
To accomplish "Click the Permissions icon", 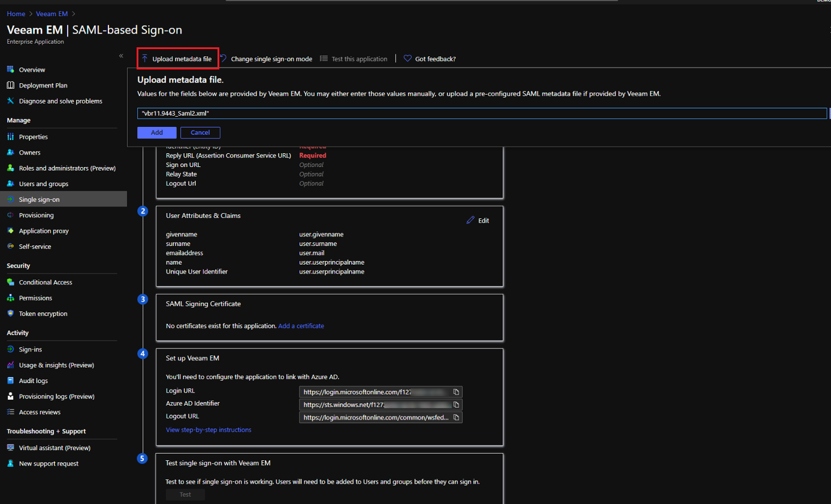I will pyautogui.click(x=10, y=297).
